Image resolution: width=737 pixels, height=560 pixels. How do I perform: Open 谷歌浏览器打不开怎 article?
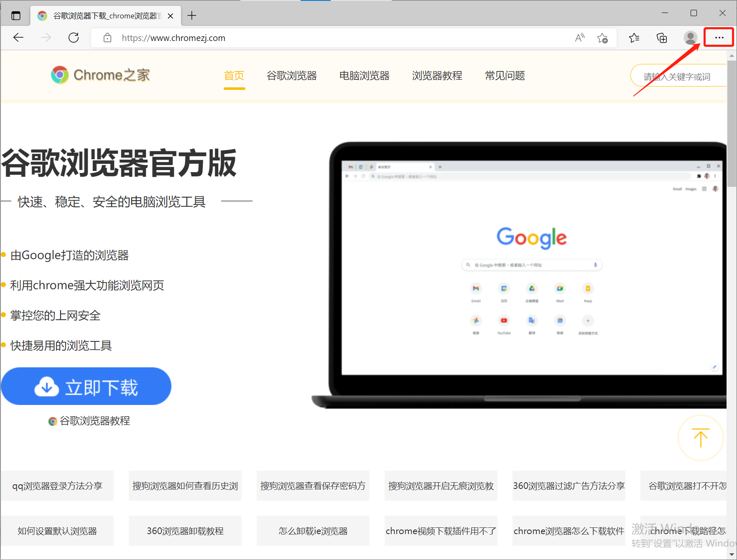pyautogui.click(x=683, y=486)
